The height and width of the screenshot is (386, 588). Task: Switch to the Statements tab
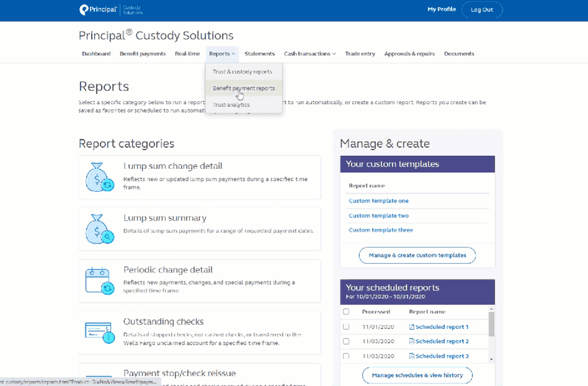[x=259, y=53]
